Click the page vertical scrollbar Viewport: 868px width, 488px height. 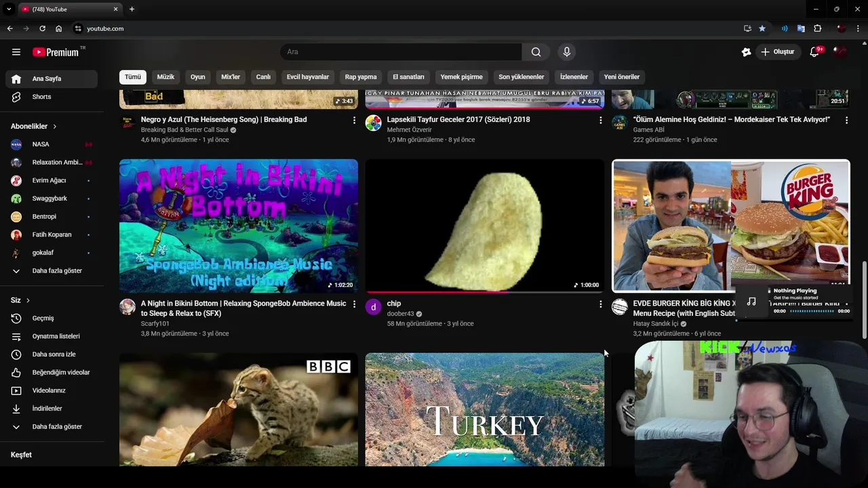pos(864,299)
